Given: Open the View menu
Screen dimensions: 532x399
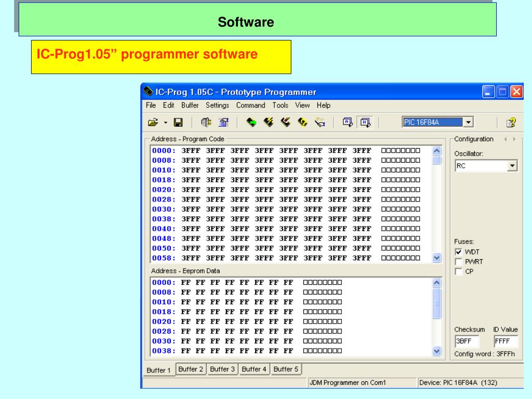Looking at the screenshot, I should tap(302, 105).
